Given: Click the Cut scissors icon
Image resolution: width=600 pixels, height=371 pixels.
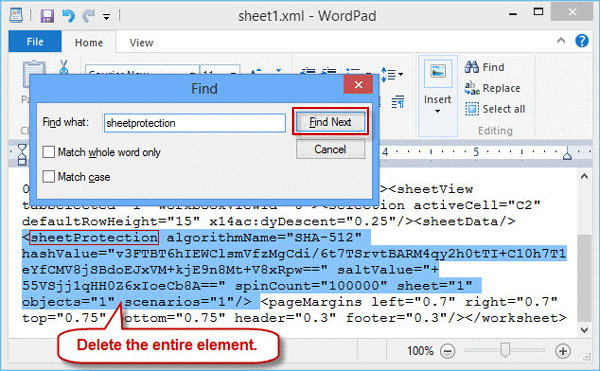Looking at the screenshot, I should coord(64,67).
